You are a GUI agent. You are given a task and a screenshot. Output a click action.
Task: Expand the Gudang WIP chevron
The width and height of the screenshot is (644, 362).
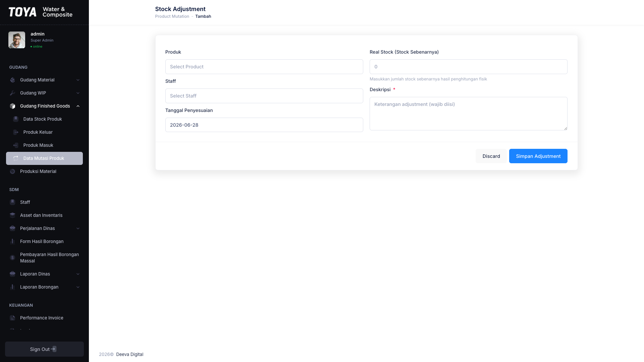coord(78,93)
